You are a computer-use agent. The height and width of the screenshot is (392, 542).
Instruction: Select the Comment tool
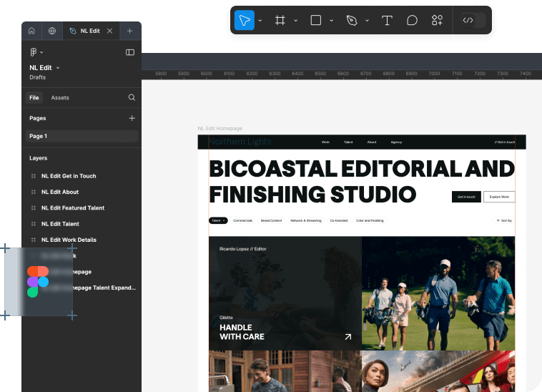412,20
